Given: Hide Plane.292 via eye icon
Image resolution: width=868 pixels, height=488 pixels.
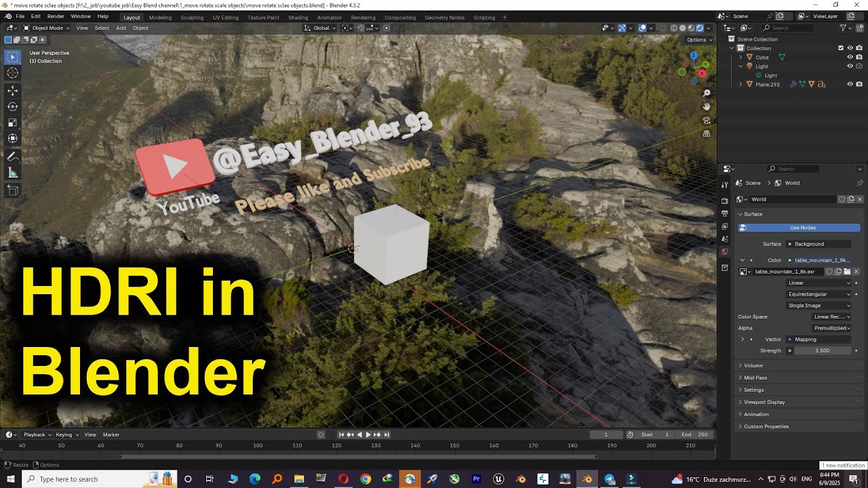Looking at the screenshot, I should click(850, 84).
